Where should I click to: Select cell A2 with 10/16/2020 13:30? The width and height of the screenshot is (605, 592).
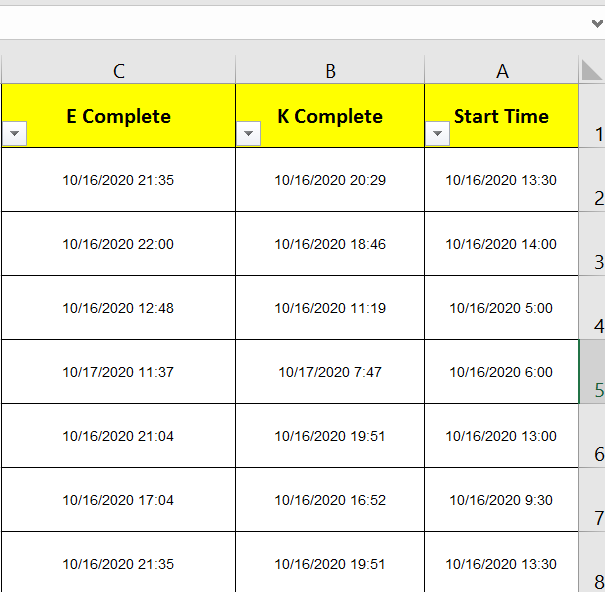tap(502, 180)
